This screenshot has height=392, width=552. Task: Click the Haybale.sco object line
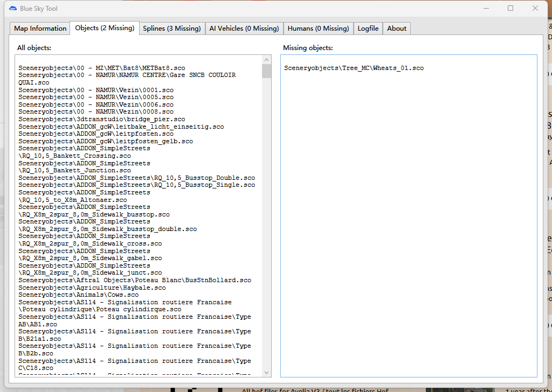point(92,288)
